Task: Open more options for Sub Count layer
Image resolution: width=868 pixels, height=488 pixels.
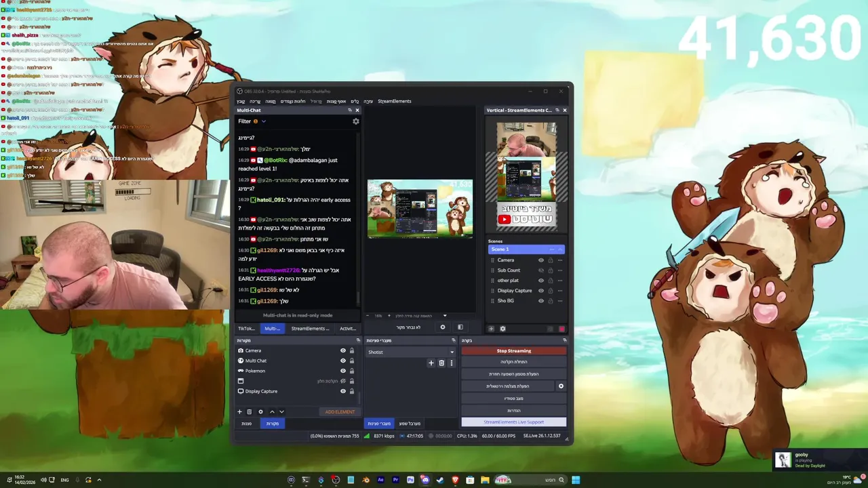Action: coord(559,270)
